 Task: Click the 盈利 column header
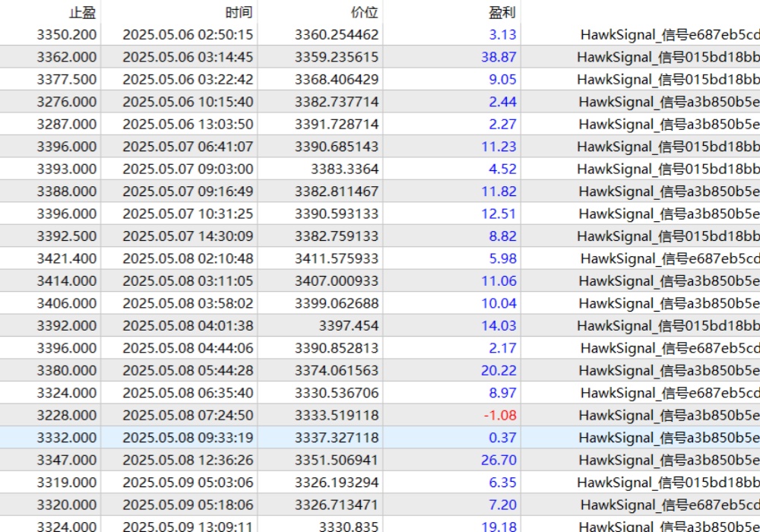coord(502,12)
